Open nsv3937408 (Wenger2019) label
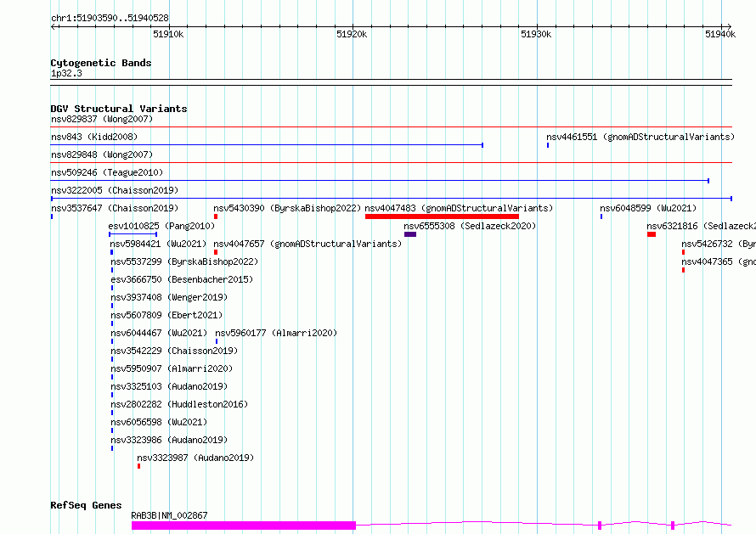Screen dimensions: 756x534 pyautogui.click(x=169, y=297)
